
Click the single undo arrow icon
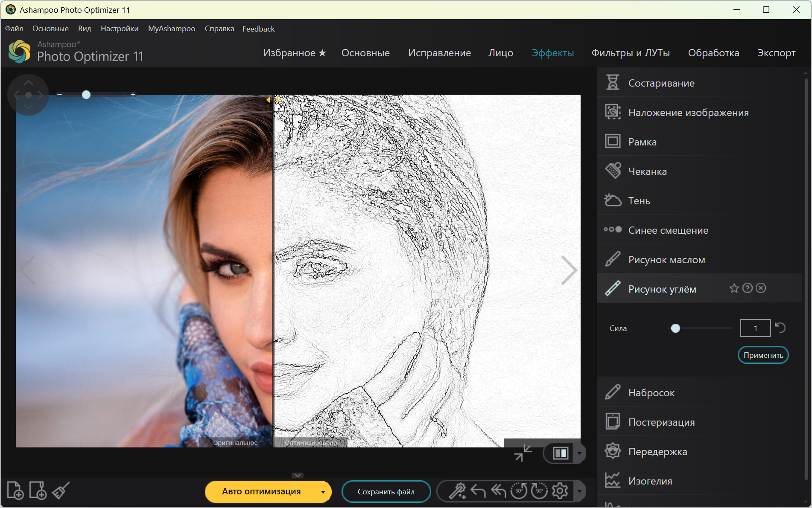tap(478, 491)
